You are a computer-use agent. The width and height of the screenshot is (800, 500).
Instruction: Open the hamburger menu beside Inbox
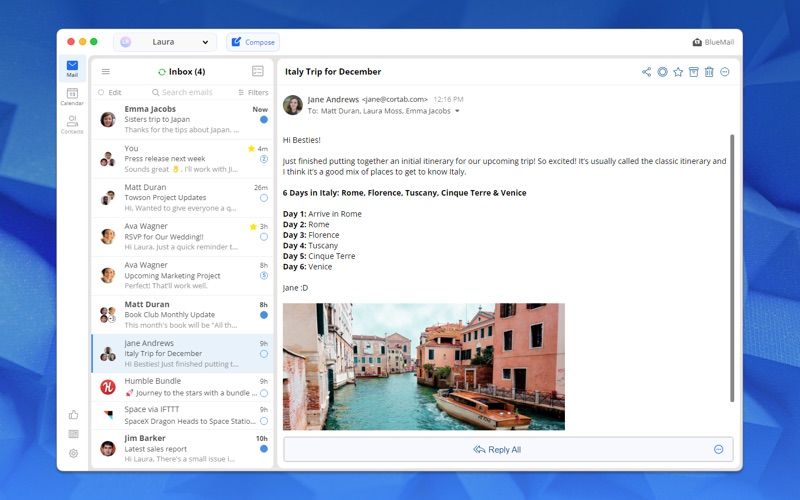(x=106, y=71)
